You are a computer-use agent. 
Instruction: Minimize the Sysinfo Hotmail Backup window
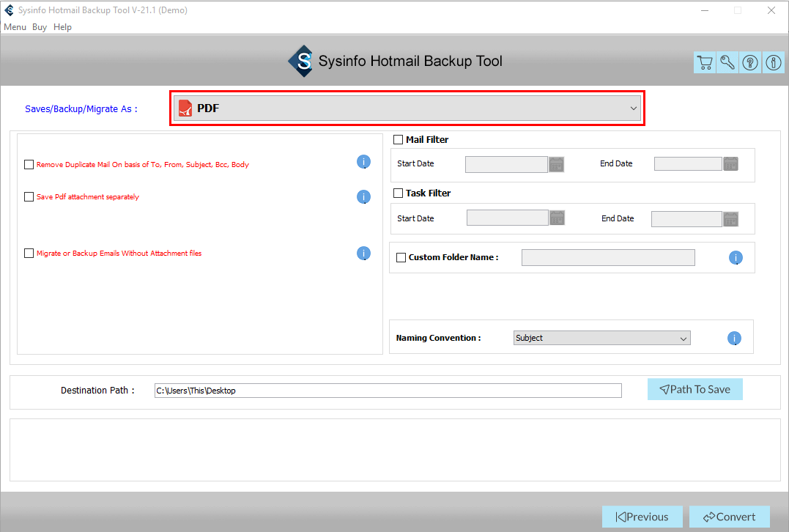pos(705,10)
